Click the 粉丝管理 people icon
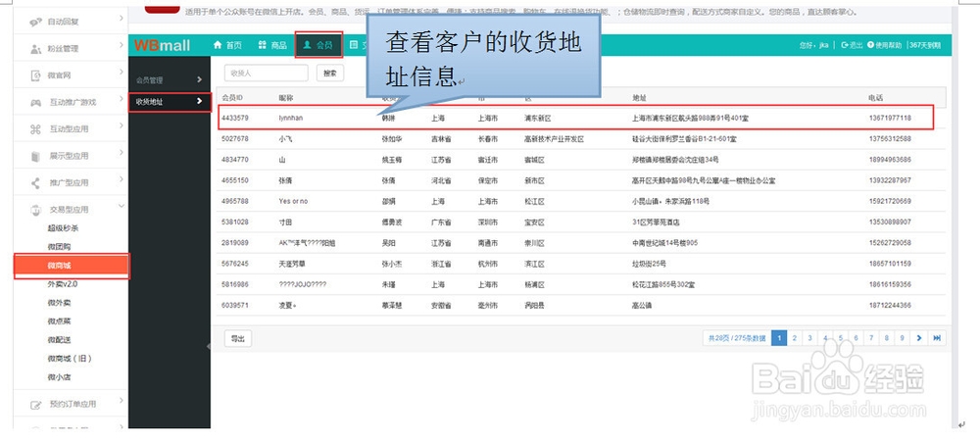 pyautogui.click(x=36, y=49)
